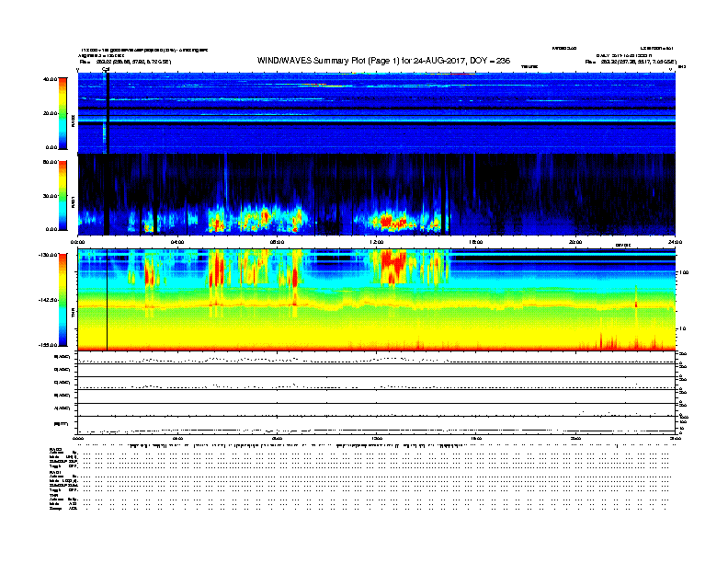The height and width of the screenshot is (563, 728).
Task: Click the -142.50 label on TNR scale
Action: click(x=49, y=300)
